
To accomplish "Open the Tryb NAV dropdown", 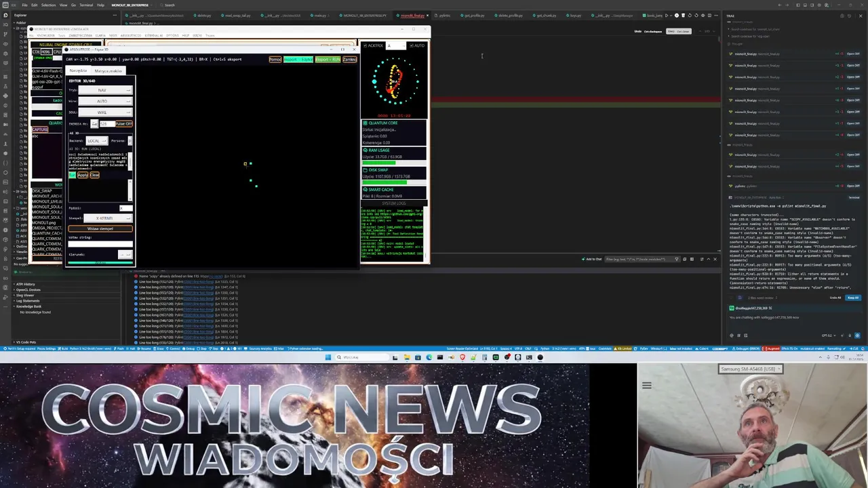I will point(105,90).
